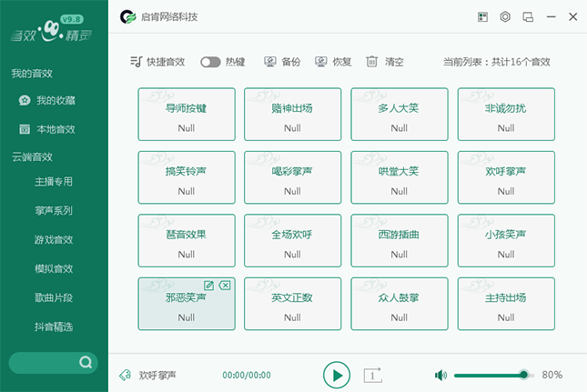Click the 清空 button label
Viewport: 587px width, 392px height.
(x=394, y=62)
